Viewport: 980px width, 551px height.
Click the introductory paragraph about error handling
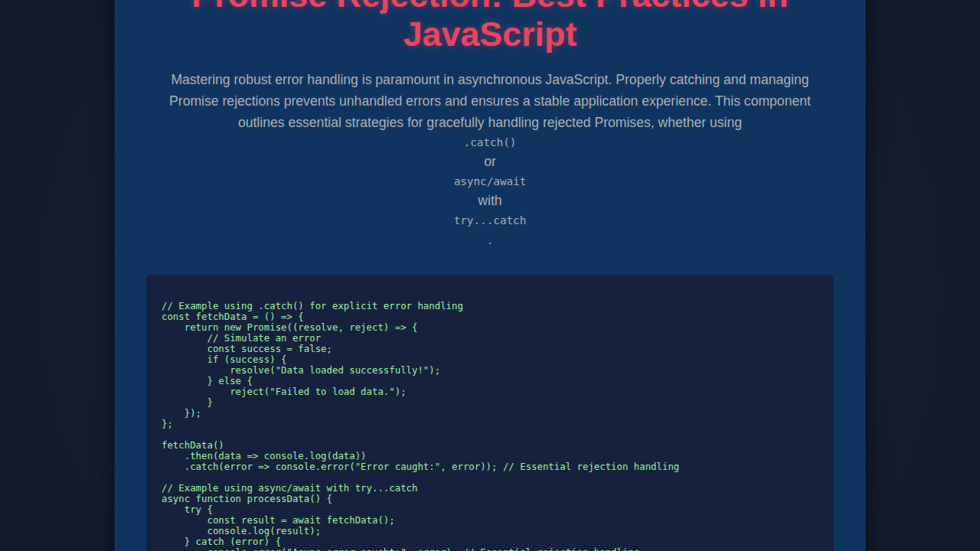(x=490, y=100)
